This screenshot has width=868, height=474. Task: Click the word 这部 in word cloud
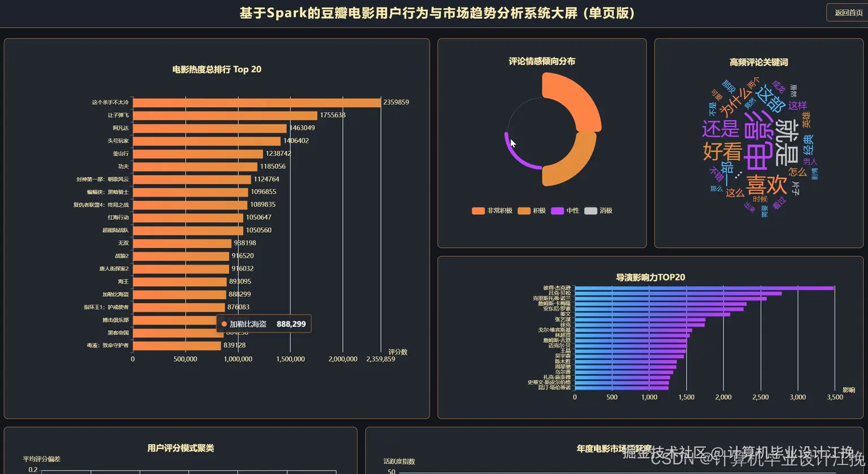[x=770, y=99]
